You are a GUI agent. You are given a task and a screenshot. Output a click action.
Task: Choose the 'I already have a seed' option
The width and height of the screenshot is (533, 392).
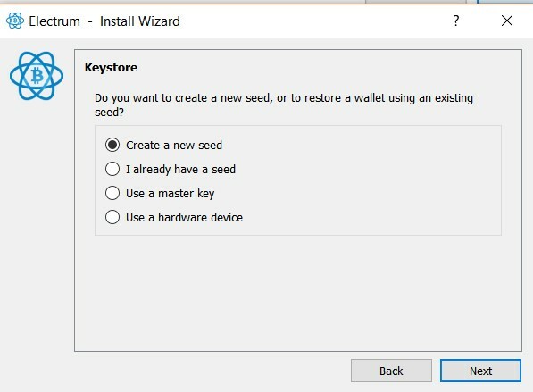point(112,169)
